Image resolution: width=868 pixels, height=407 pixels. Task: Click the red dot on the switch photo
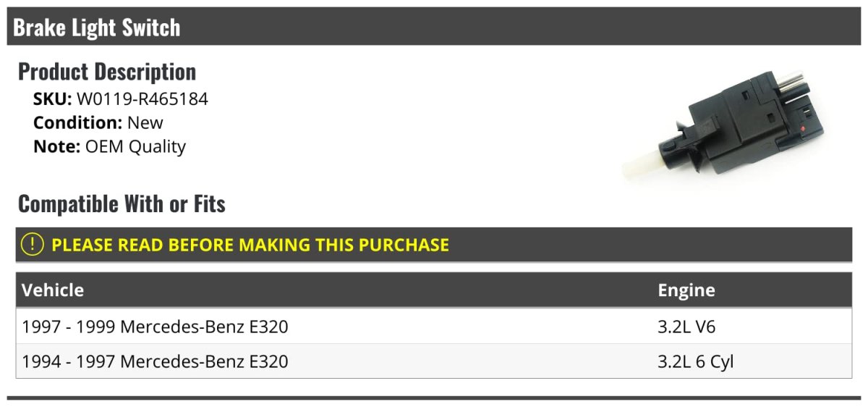coord(804,129)
